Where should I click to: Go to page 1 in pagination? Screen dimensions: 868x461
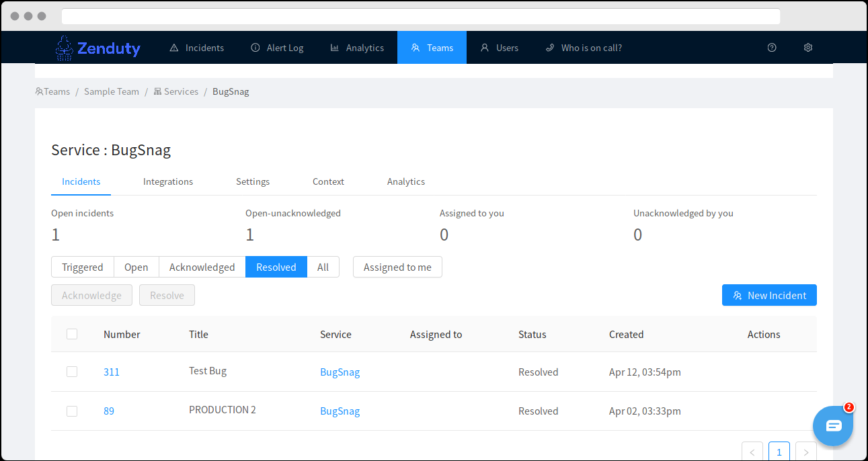(779, 452)
